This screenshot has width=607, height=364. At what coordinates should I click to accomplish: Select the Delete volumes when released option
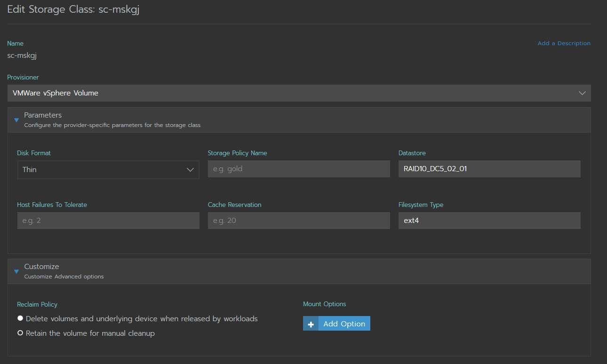[20, 318]
